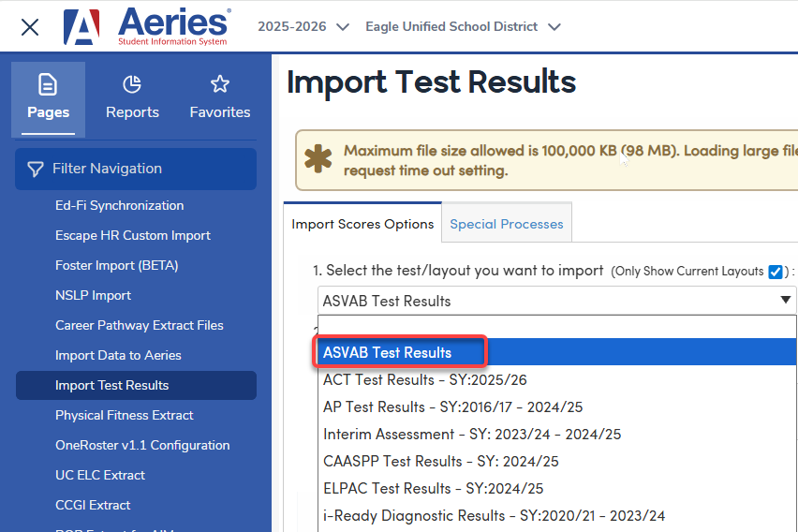Open CCGI Extract page
The height and width of the screenshot is (532, 798).
[93, 506]
